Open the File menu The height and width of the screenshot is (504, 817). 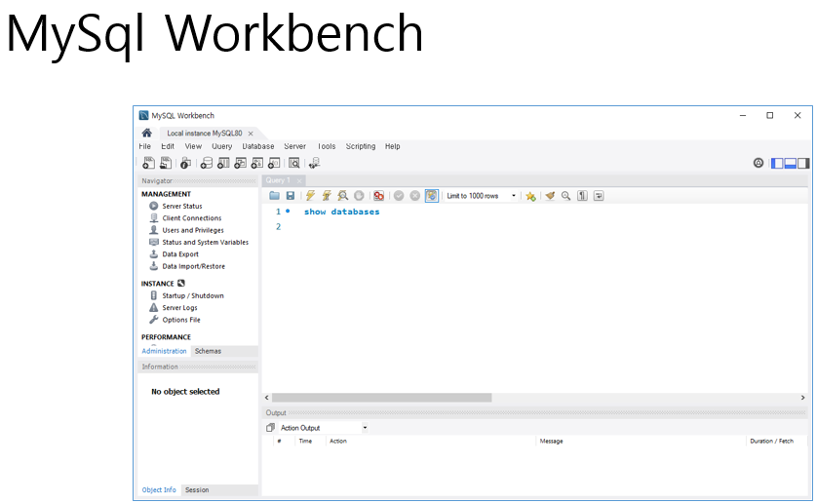[x=145, y=146]
